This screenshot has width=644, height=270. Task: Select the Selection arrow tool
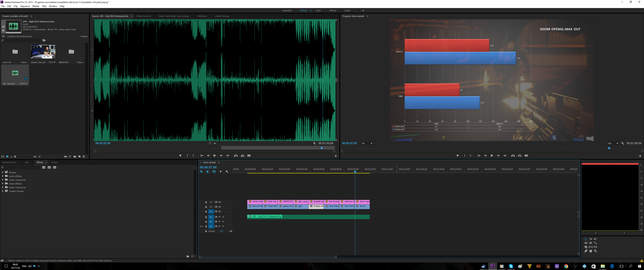[586, 239]
